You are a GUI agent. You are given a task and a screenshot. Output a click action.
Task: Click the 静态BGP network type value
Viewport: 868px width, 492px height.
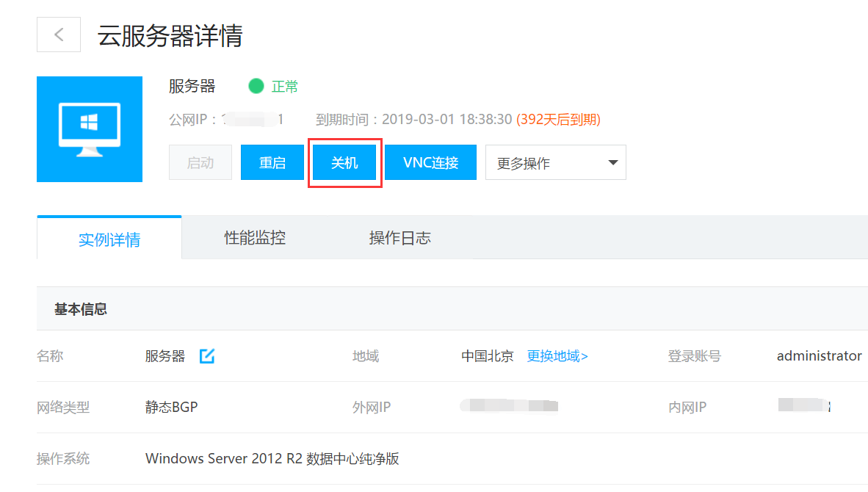point(171,407)
